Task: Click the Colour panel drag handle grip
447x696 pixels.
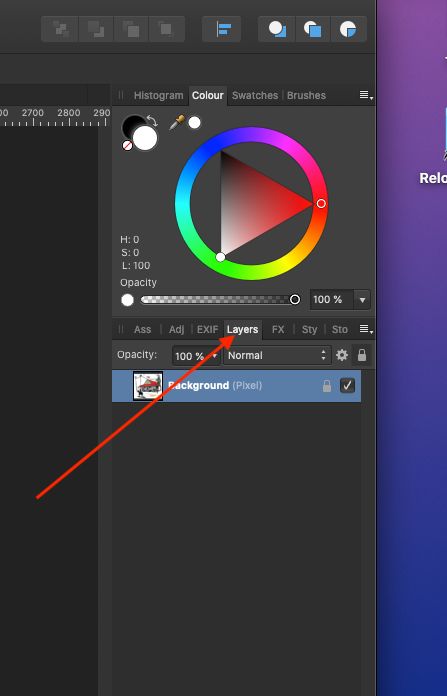Action: (x=121, y=95)
